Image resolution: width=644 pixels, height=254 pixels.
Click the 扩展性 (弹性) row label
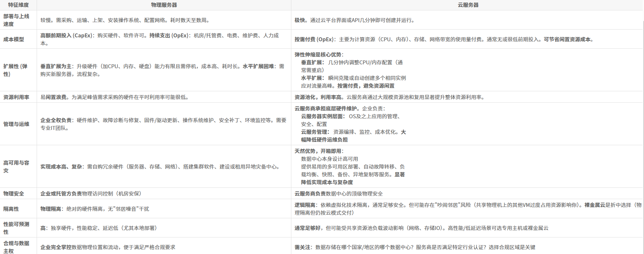[x=15, y=70]
